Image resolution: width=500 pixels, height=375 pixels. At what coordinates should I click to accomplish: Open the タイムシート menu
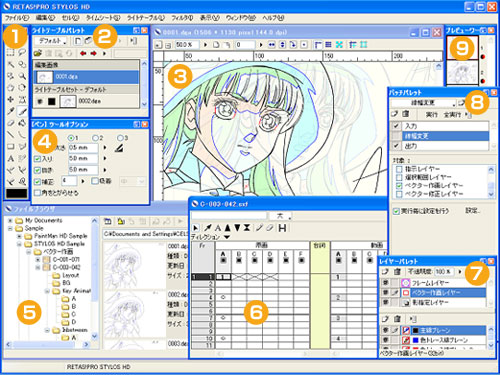coord(103,18)
